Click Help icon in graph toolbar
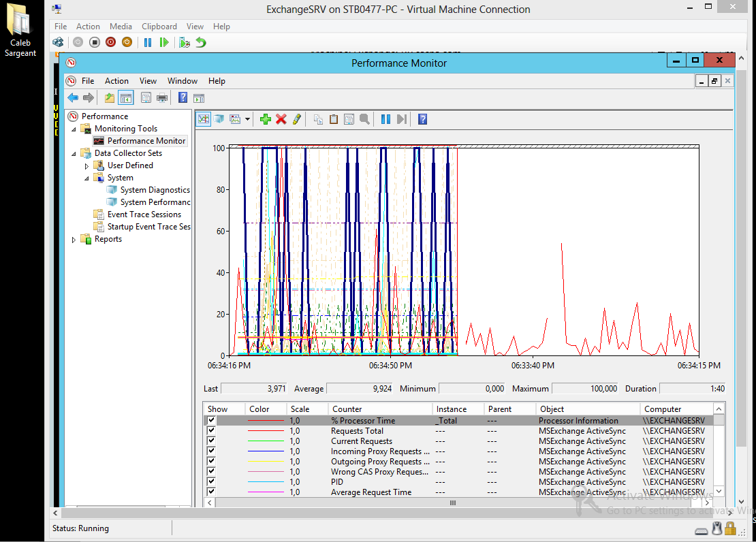Viewport: 756px width, 542px height. point(422,119)
